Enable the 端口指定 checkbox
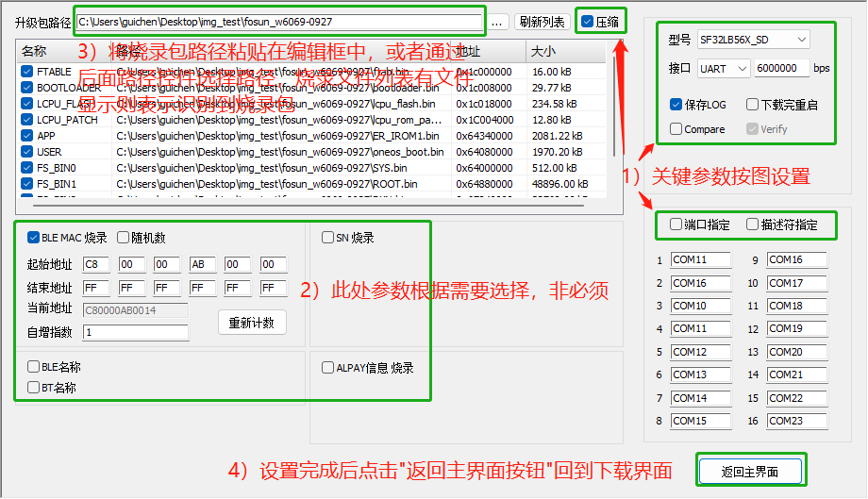 point(676,225)
